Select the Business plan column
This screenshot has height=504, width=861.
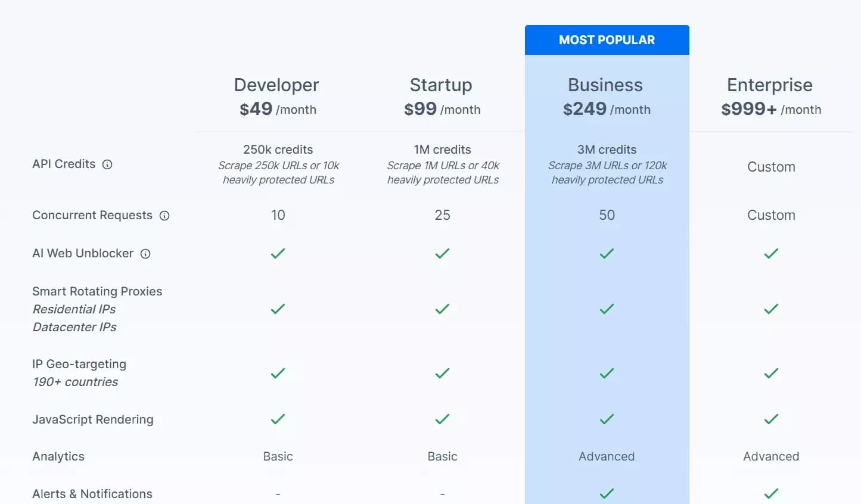pos(606,85)
